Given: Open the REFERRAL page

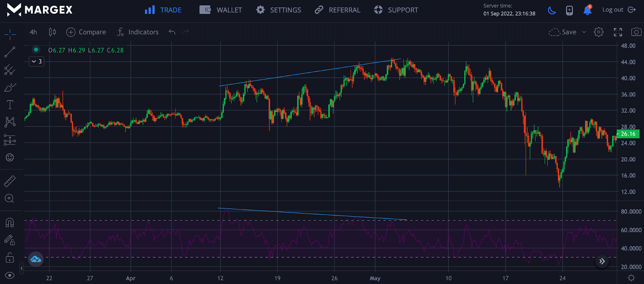Looking at the screenshot, I should tap(337, 10).
